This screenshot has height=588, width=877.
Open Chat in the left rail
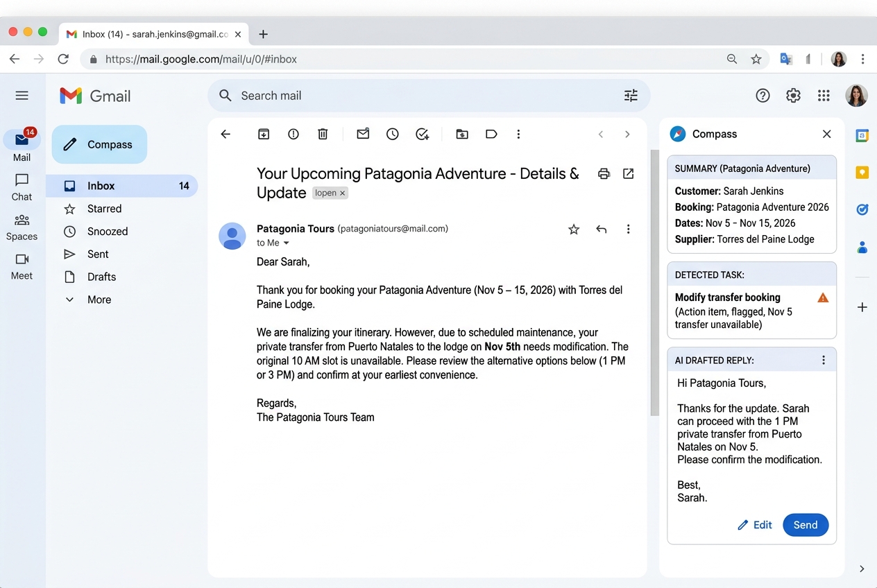(22, 187)
